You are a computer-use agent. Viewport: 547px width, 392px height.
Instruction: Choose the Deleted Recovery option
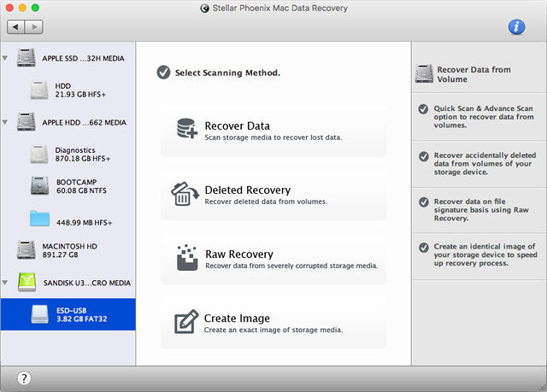(273, 195)
